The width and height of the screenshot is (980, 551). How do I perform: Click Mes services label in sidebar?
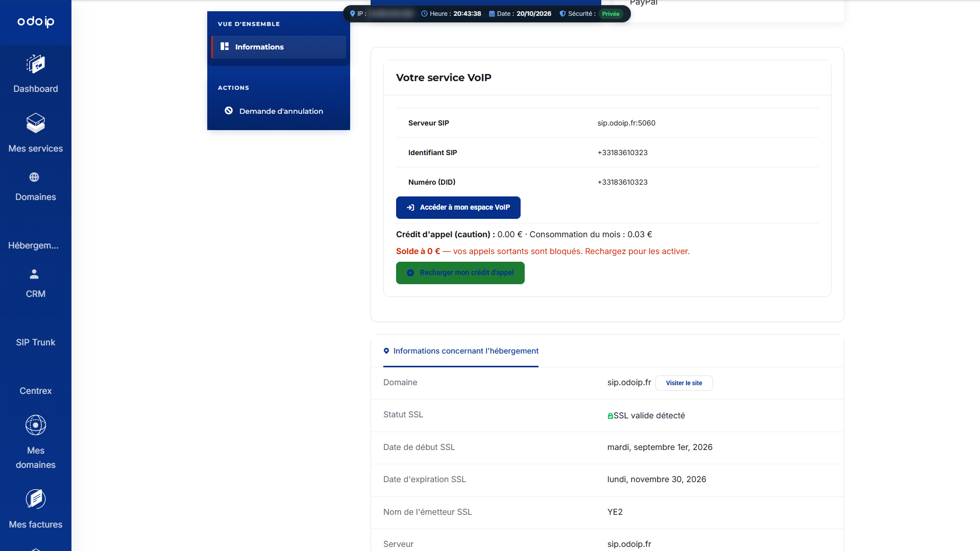coord(36,148)
